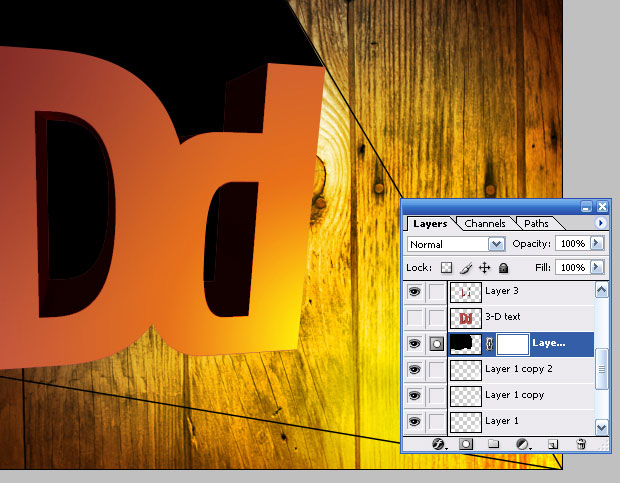Select layer named Layer 1 copy 2

[518, 369]
